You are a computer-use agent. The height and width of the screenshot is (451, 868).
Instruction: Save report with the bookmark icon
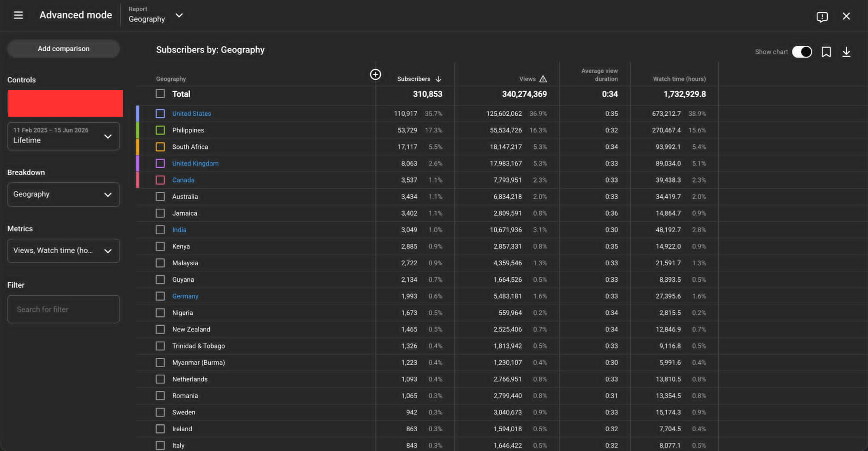pyautogui.click(x=826, y=52)
